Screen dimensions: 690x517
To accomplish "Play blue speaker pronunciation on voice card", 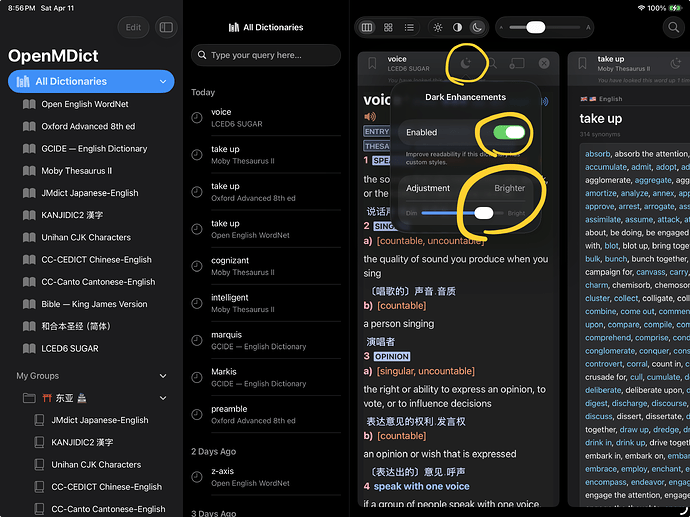I will 545,102.
